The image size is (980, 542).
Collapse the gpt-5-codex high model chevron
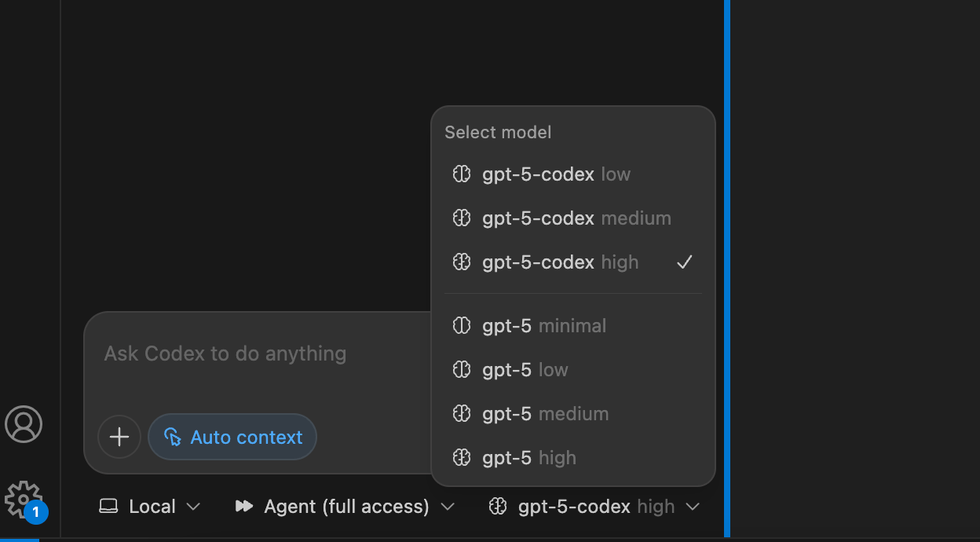tap(693, 507)
